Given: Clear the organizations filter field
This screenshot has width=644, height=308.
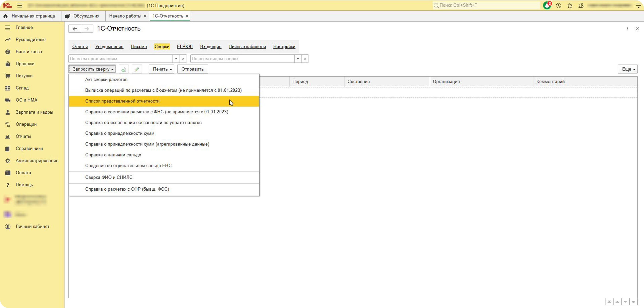Looking at the screenshot, I should [183, 59].
